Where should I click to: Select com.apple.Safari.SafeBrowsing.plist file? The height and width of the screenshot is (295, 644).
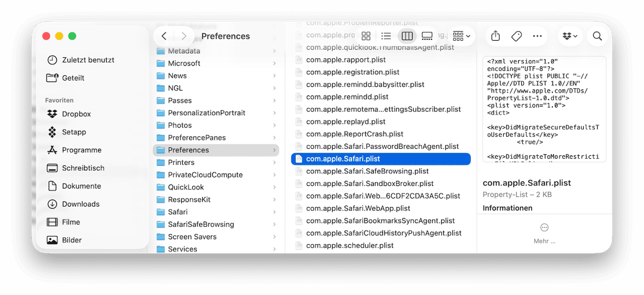[381, 171]
